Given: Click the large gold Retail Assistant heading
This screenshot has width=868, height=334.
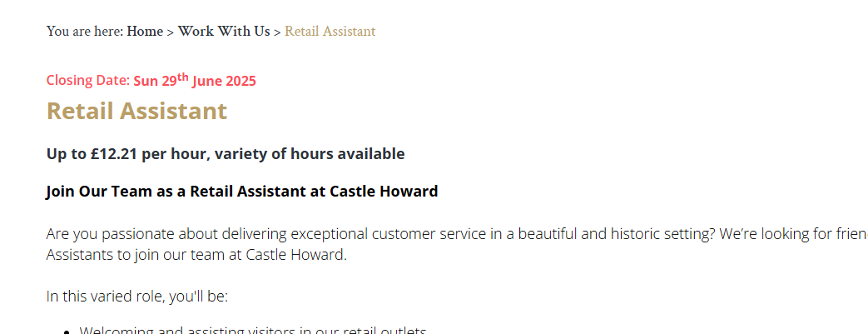Looking at the screenshot, I should pos(136,110).
